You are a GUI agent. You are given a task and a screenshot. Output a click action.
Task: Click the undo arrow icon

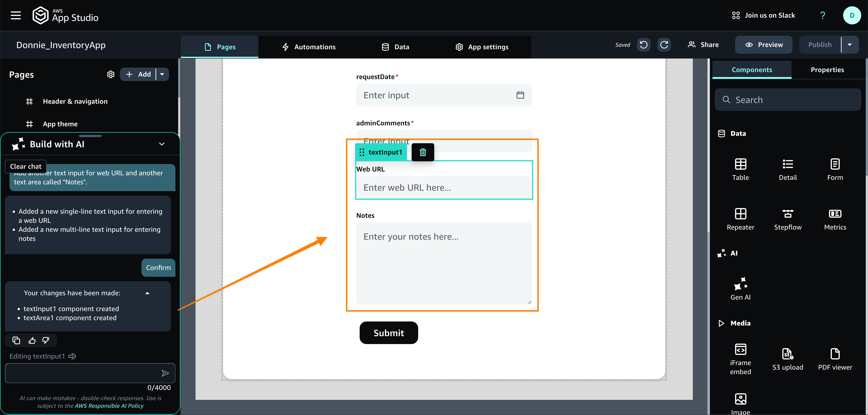(x=643, y=45)
